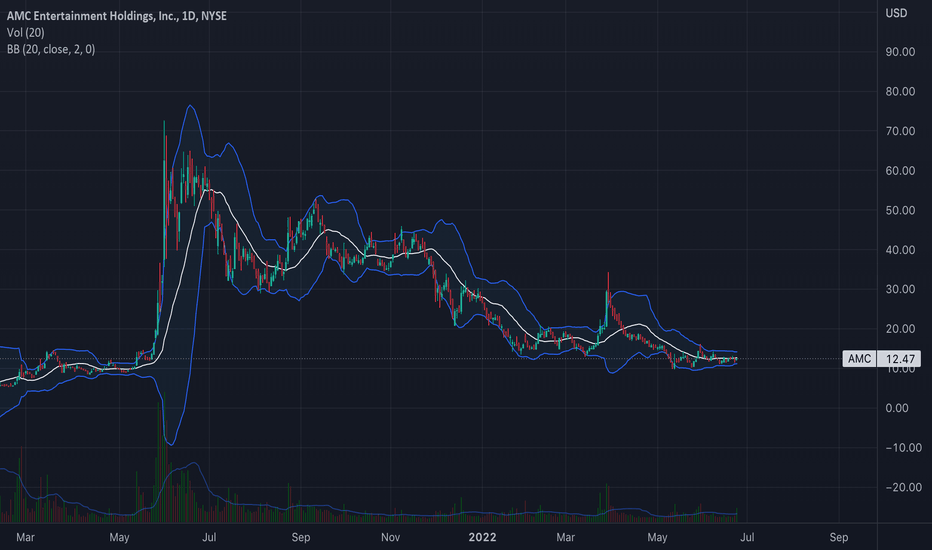Click the AMC Entertainment Holdings chart title
The image size is (932, 550).
click(116, 16)
